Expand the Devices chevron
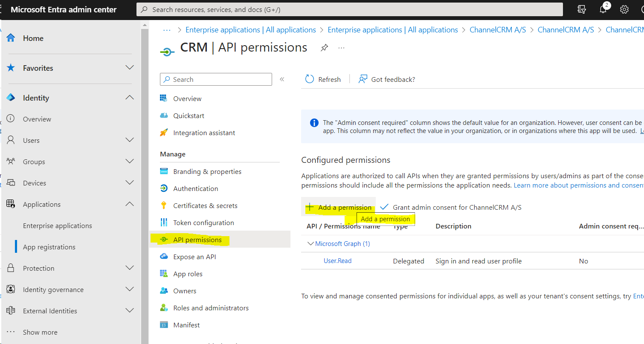The image size is (644, 344). [130, 182]
